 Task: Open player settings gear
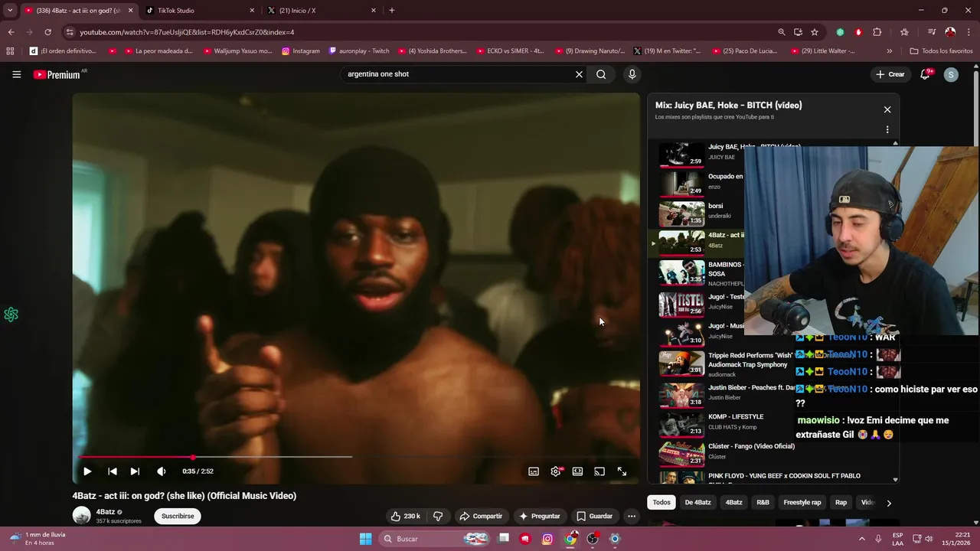point(556,471)
